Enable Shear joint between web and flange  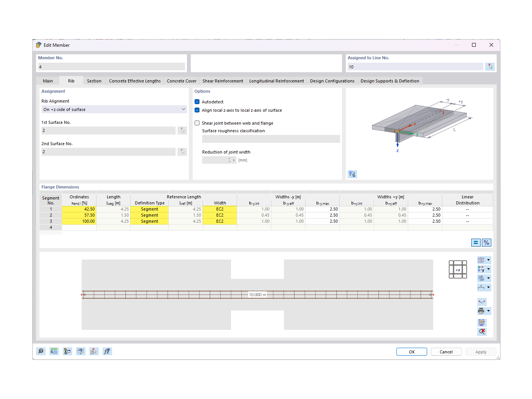(x=197, y=123)
